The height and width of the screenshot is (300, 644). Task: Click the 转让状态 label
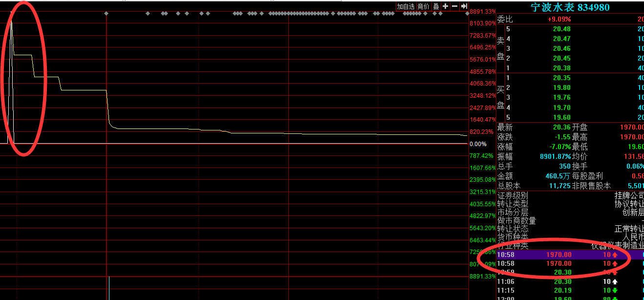[x=513, y=229]
